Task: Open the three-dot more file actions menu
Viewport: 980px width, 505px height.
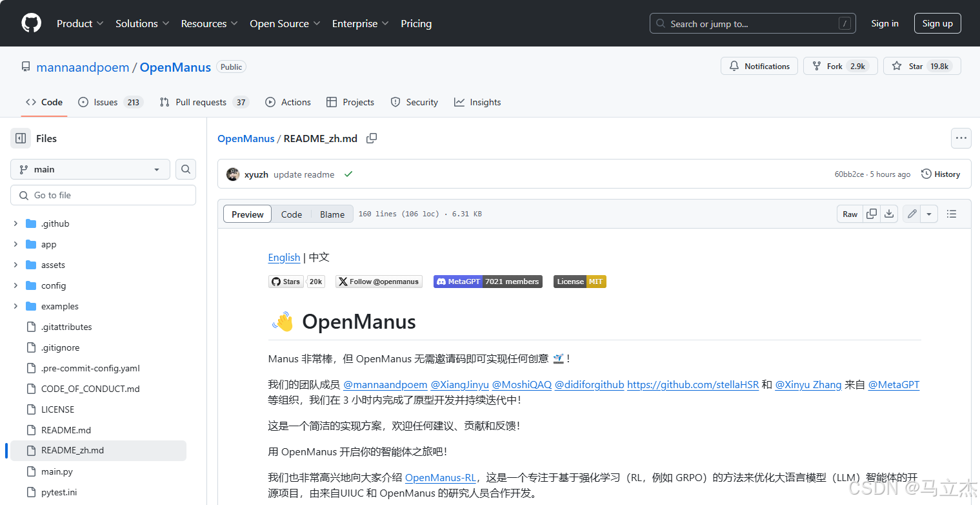Action: tap(961, 138)
